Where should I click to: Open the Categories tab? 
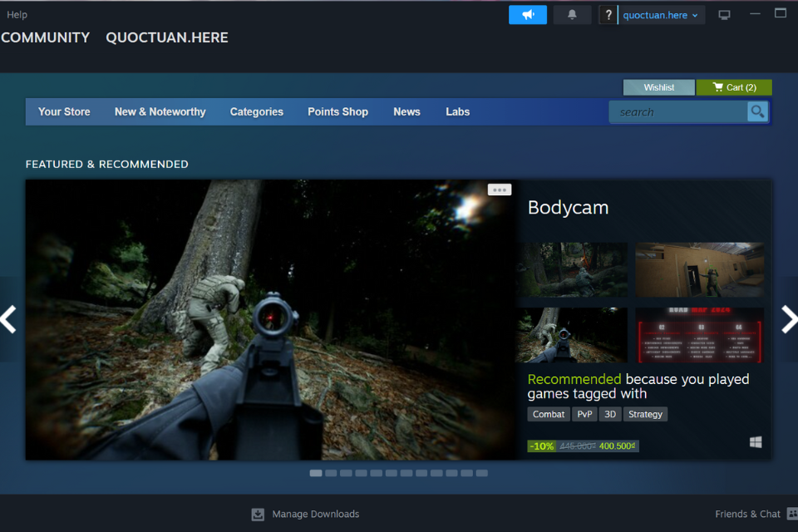(257, 111)
